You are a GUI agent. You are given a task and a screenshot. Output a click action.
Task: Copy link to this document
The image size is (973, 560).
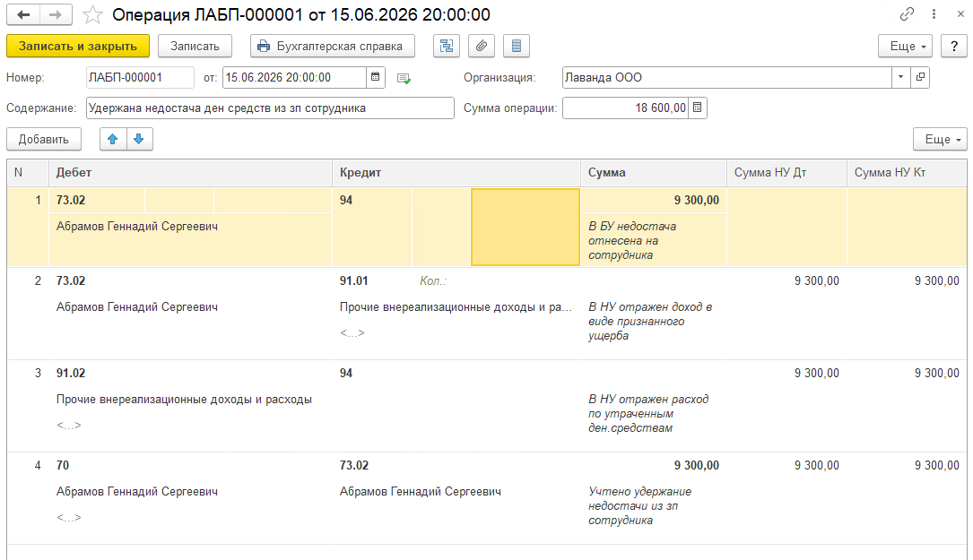pos(907,13)
